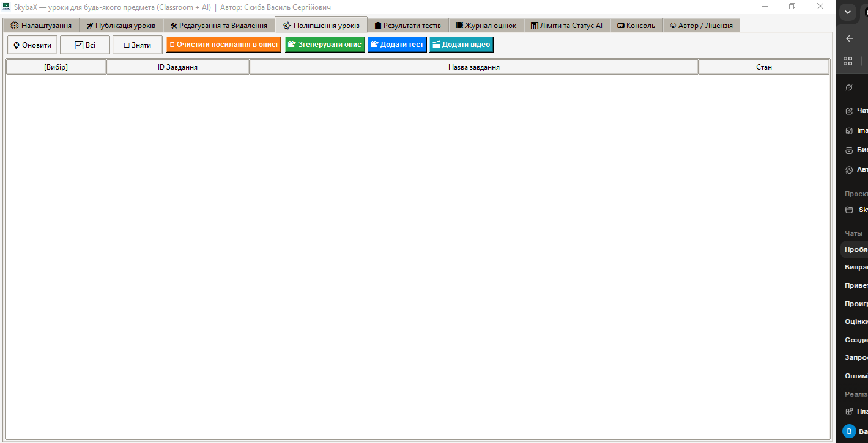Switch to Ліміти та Статус AI tab

(x=566, y=26)
